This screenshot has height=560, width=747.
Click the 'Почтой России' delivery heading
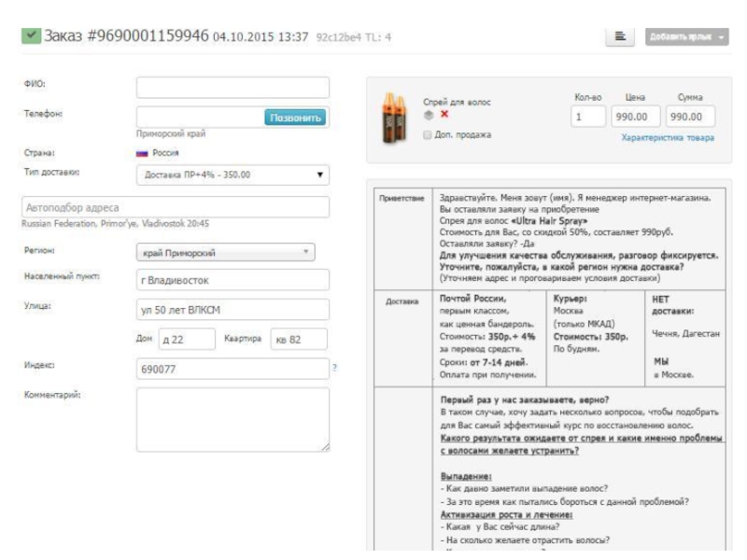pos(472,298)
